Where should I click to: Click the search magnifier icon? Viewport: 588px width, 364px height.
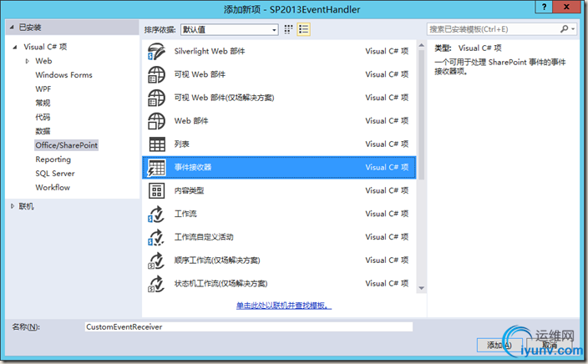(x=564, y=29)
